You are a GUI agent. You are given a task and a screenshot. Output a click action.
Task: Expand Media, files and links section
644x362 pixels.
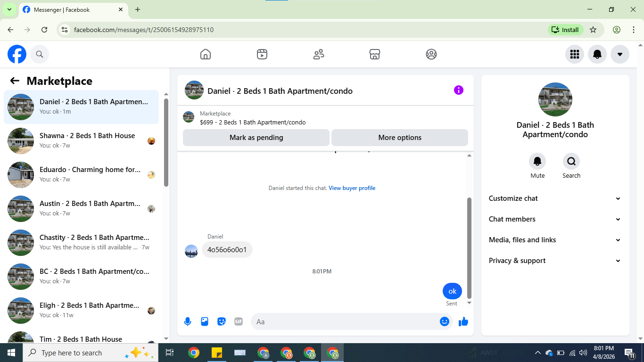click(x=555, y=240)
